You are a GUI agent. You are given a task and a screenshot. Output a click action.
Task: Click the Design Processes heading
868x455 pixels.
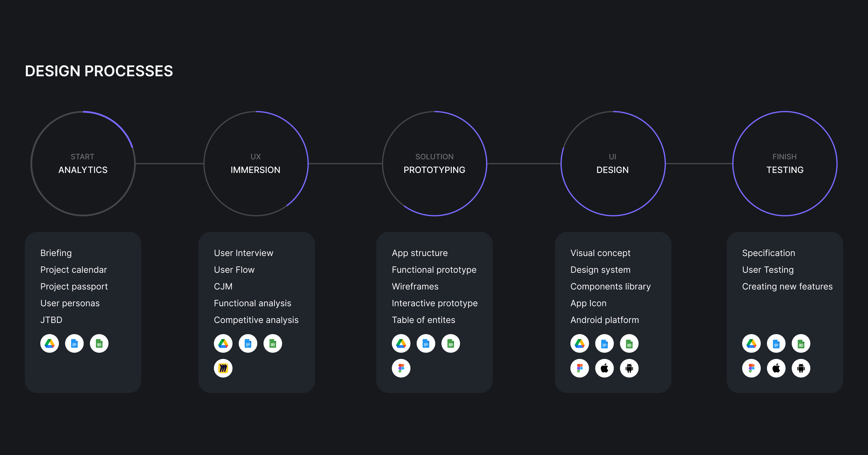click(x=99, y=71)
